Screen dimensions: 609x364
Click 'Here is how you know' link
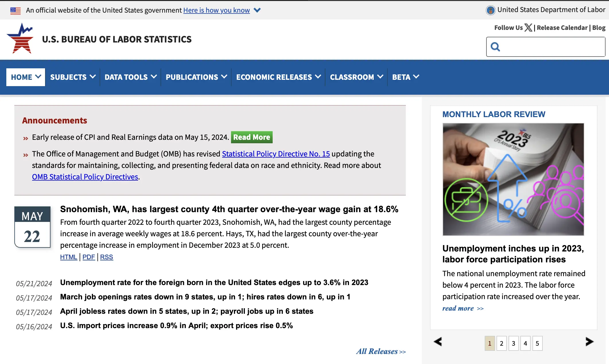(x=217, y=10)
